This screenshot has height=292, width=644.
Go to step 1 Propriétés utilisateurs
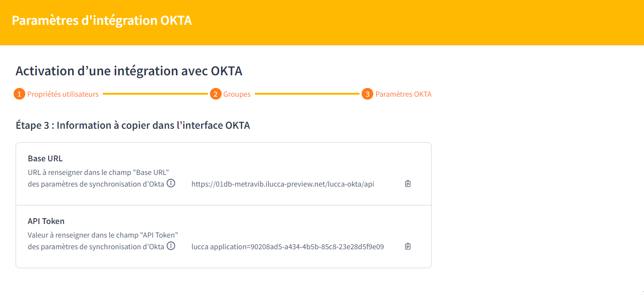(56, 94)
